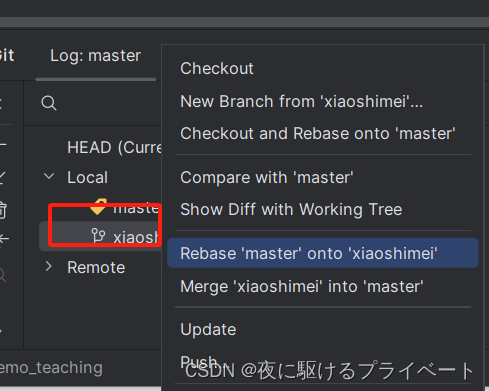Collapse the Local branches node
The height and width of the screenshot is (391, 489).
[x=49, y=176]
